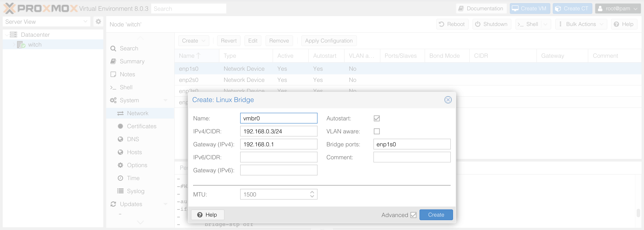Open the Documentation book link
This screenshot has height=230, width=644.
point(481,9)
